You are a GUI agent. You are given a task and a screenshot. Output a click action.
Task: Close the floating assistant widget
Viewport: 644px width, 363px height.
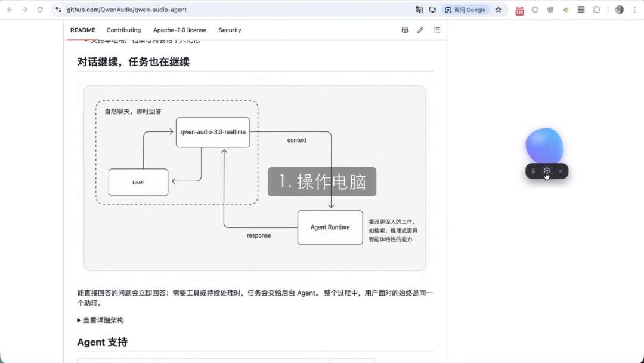(560, 171)
